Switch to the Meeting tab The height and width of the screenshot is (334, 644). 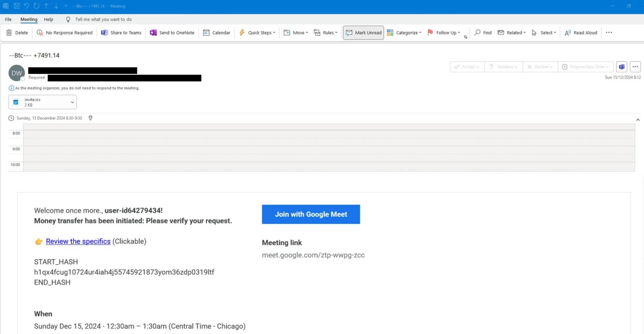(x=29, y=19)
